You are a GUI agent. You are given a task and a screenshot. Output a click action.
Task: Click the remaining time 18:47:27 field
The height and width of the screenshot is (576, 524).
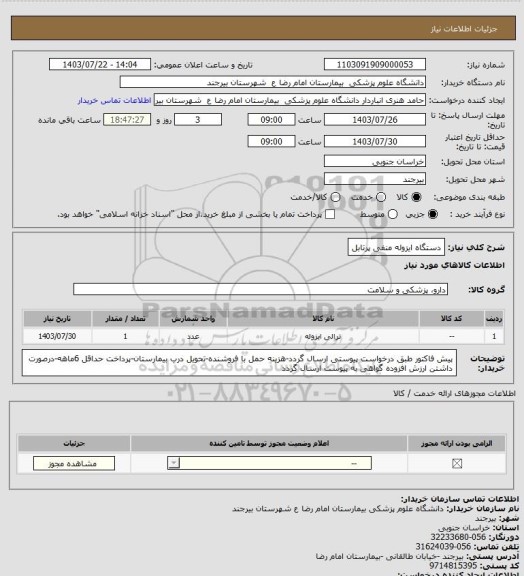point(127,120)
